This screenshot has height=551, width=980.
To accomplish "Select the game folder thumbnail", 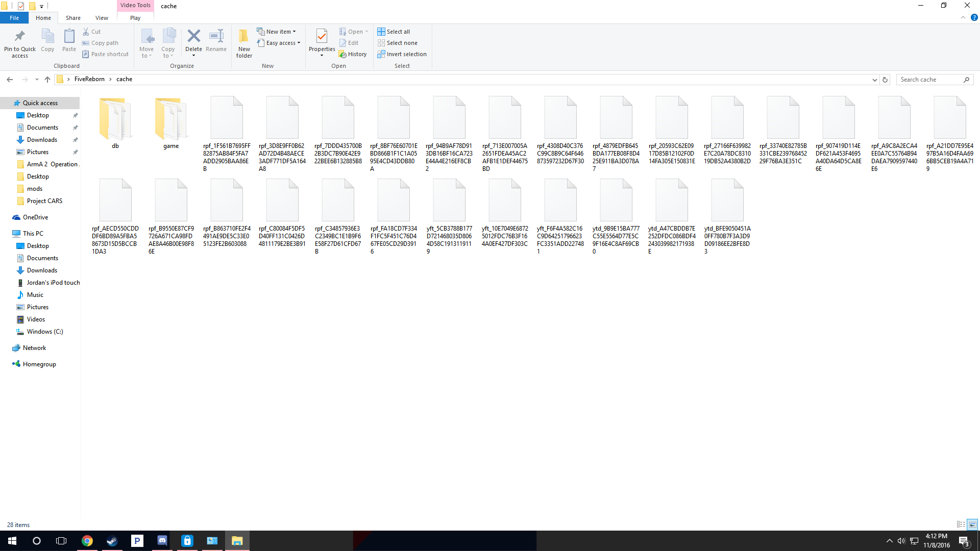I will click(x=171, y=120).
